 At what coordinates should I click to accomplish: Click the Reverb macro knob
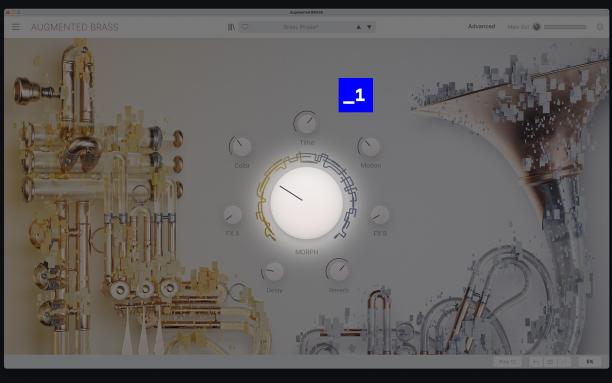click(x=338, y=270)
